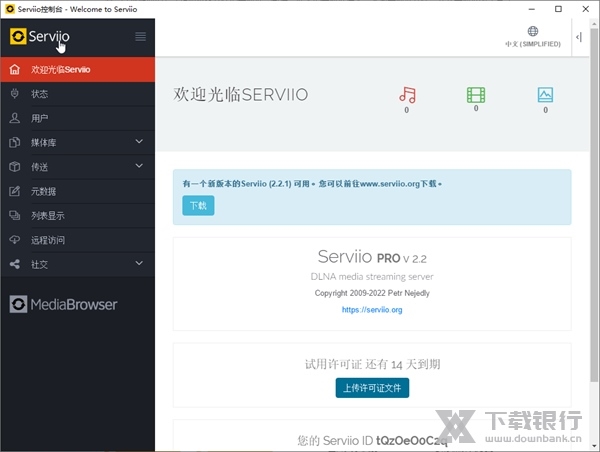This screenshot has height=452, width=600.
Task: Click the 上传许可证文件 button
Action: point(372,388)
